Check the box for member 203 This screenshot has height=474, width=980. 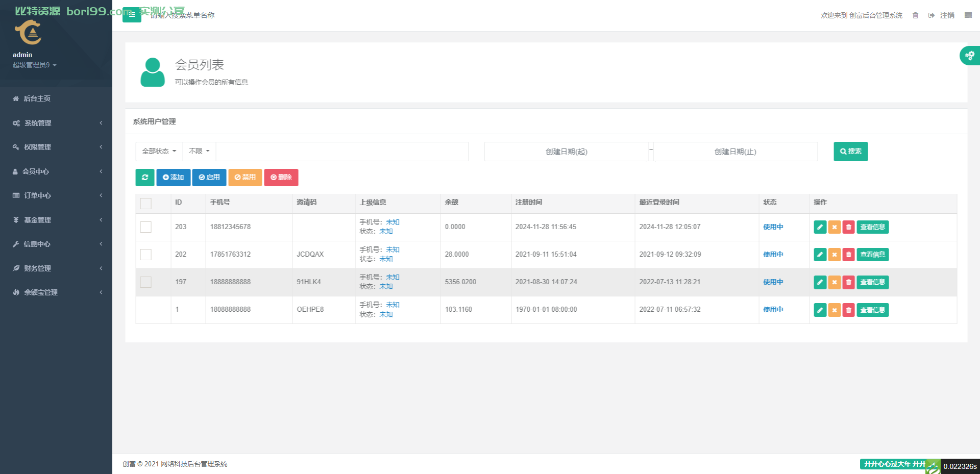pyautogui.click(x=146, y=227)
